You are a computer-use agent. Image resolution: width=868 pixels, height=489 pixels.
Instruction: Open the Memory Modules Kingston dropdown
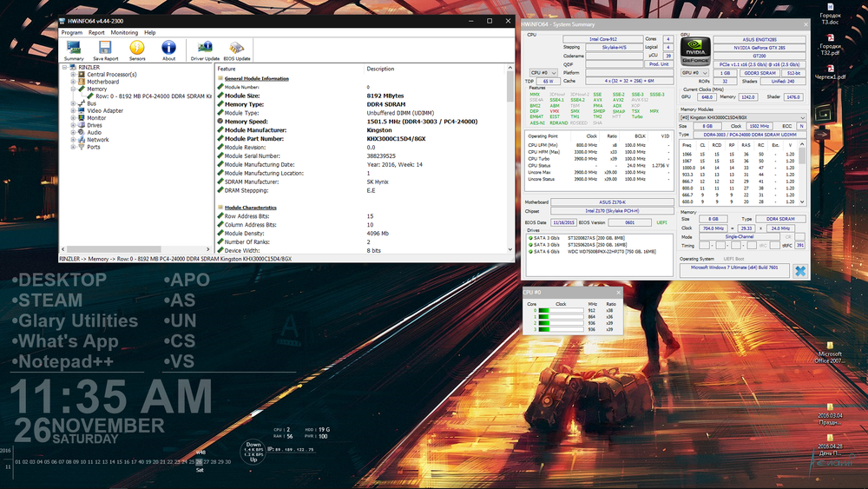pos(742,117)
